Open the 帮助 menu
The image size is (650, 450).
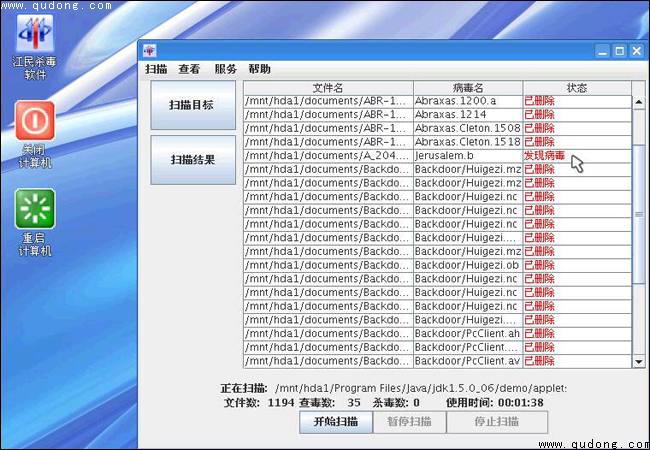(259, 69)
